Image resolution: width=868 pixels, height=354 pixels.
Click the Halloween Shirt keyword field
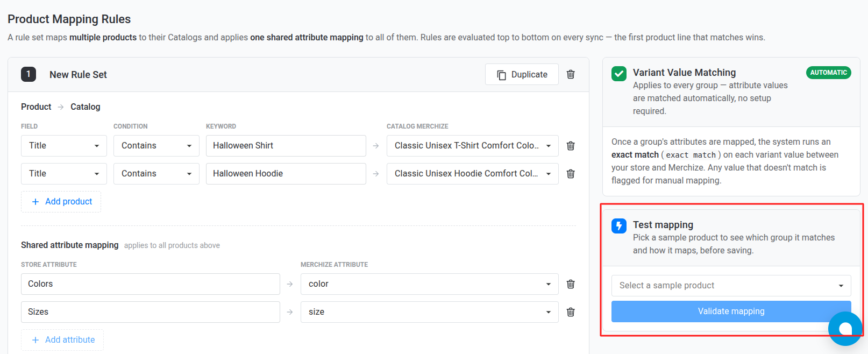point(286,146)
